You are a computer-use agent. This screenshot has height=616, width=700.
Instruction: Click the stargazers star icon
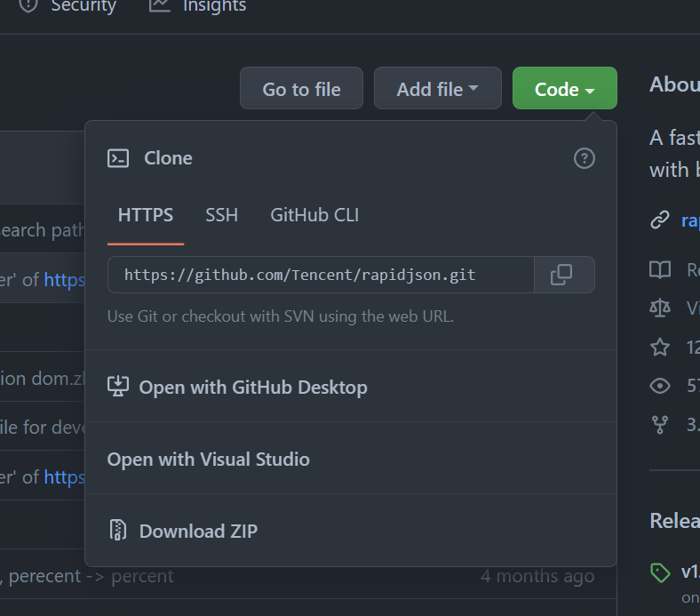(660, 347)
